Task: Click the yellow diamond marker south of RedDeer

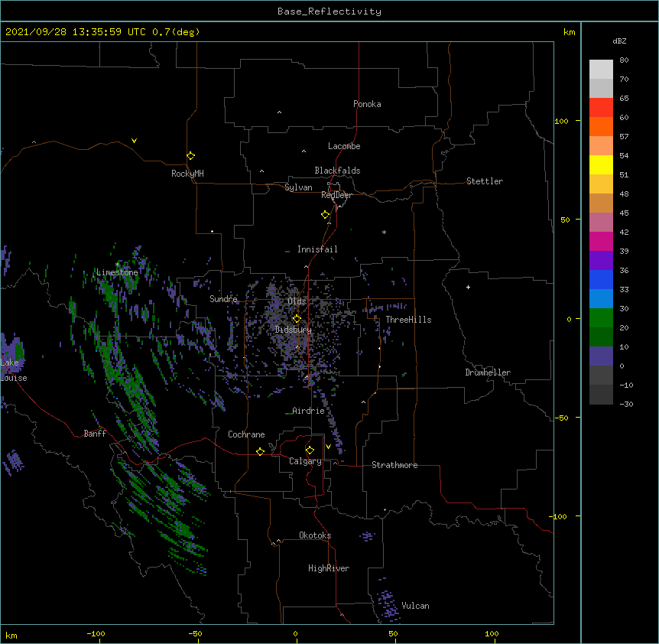Action: point(326,214)
